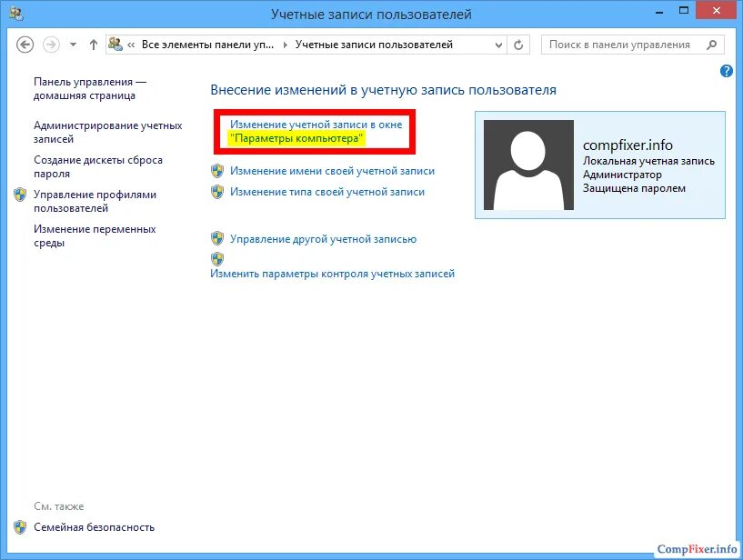Click shield icon beside 'Изменение типа своей учетной записи'
The image size is (743, 560).
(217, 192)
